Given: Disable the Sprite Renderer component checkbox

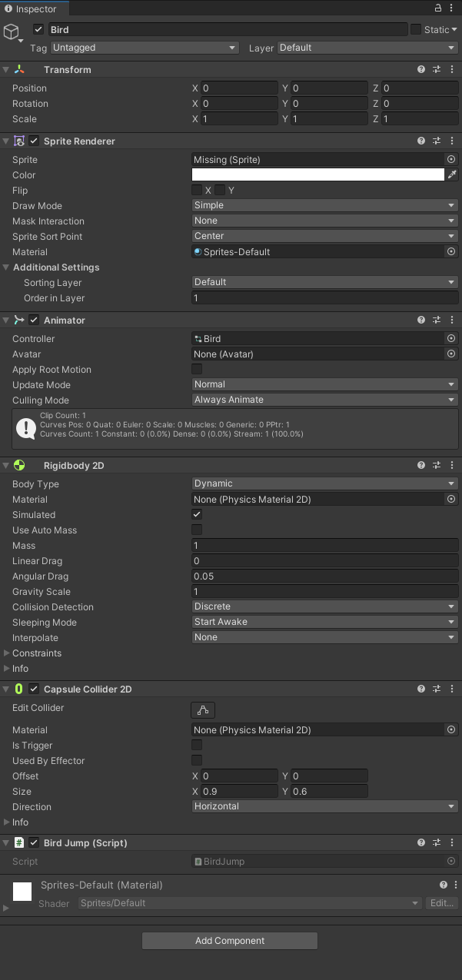Looking at the screenshot, I should tap(34, 141).
